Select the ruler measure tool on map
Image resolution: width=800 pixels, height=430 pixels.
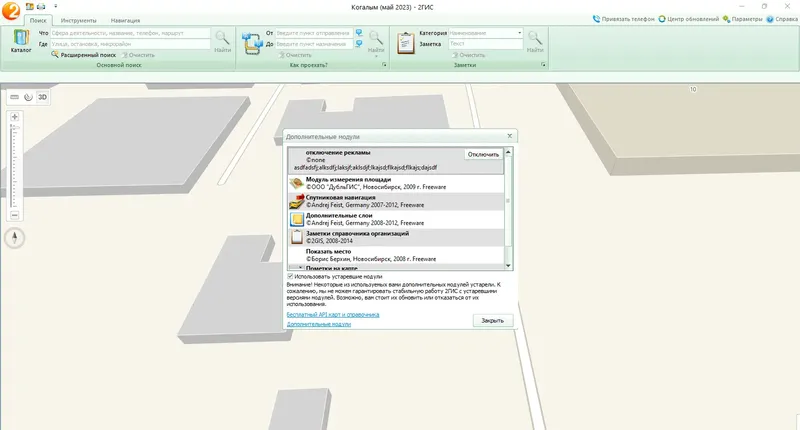(x=15, y=97)
